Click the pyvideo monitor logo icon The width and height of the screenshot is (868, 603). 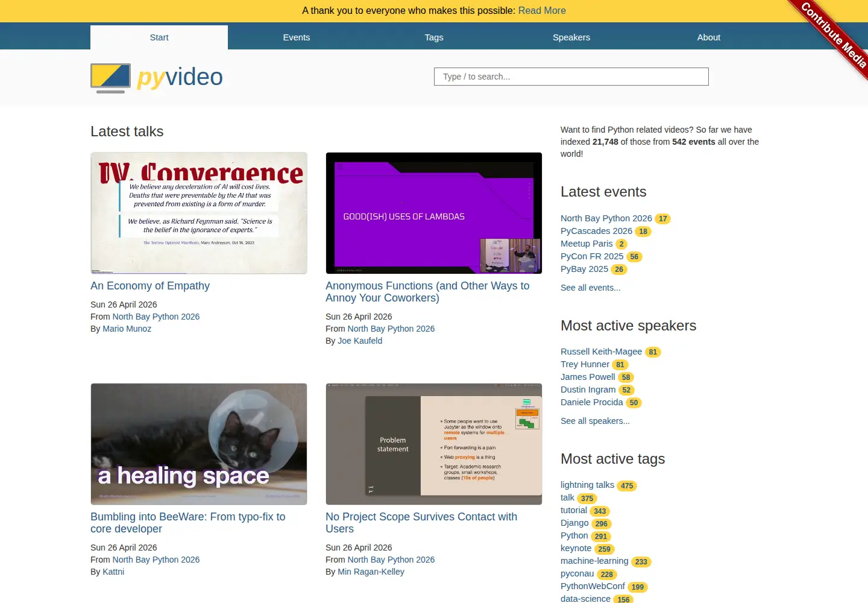click(110, 78)
